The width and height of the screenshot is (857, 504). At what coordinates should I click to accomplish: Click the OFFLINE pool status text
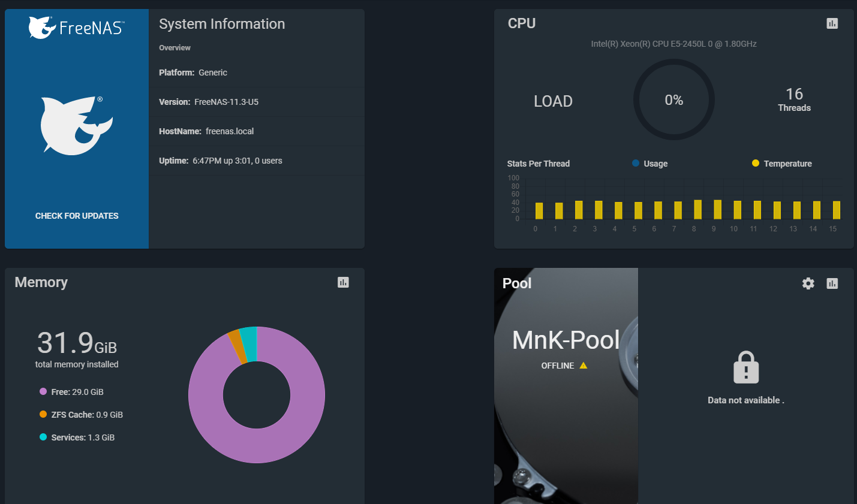click(x=558, y=366)
